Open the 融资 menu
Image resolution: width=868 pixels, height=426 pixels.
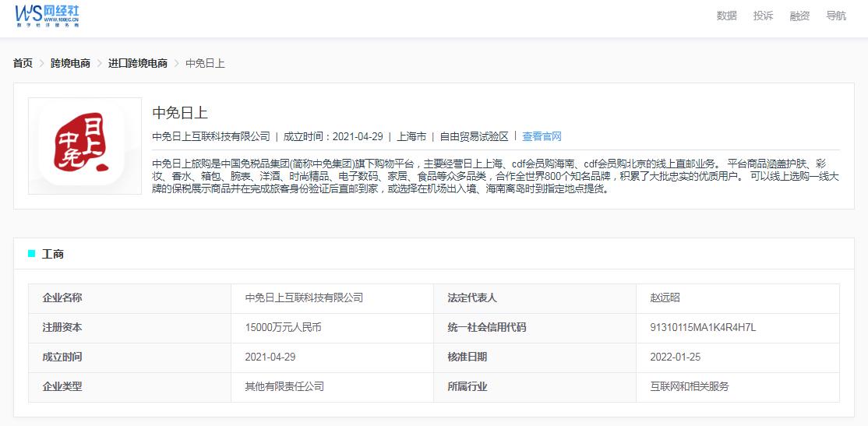tap(799, 16)
